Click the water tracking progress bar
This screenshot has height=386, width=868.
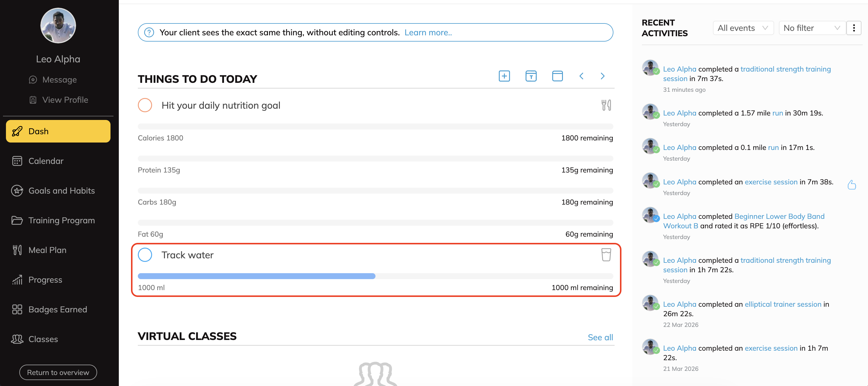pos(375,276)
